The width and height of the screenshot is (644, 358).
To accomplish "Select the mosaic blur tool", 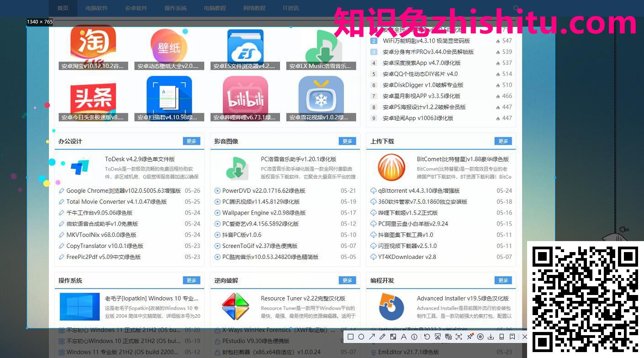I will pos(393,337).
